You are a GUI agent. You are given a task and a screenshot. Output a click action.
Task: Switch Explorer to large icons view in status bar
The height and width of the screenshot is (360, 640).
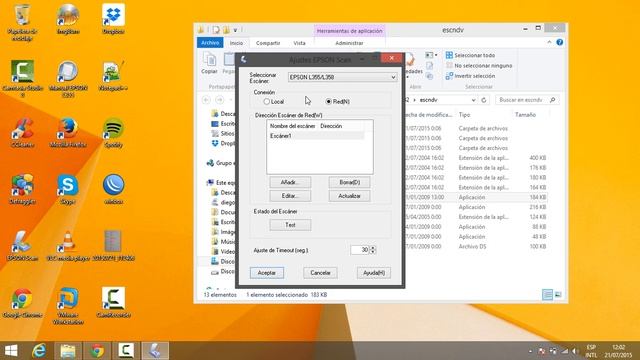[x=558, y=295]
